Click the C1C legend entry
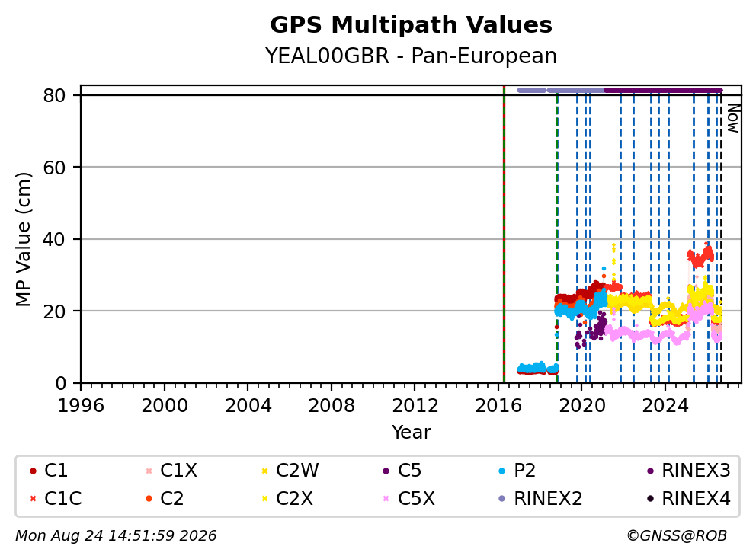This screenshot has height=559, width=756. click(x=56, y=499)
